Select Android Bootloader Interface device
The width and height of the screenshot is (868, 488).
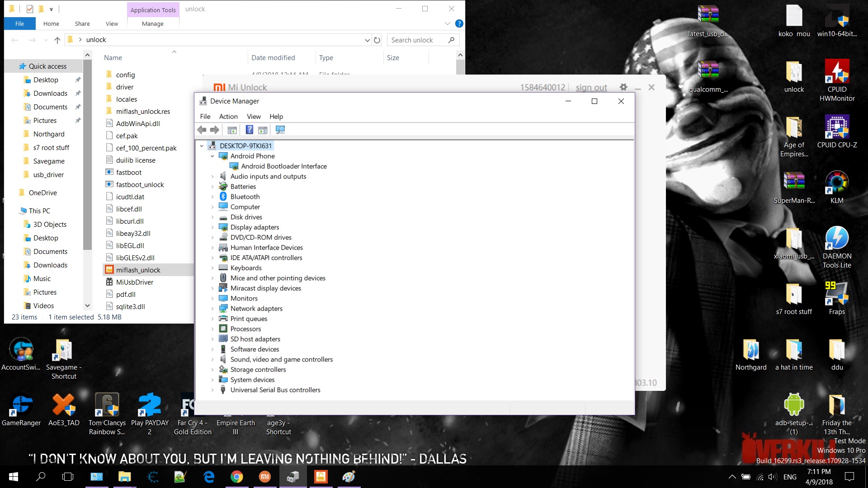[x=283, y=166]
